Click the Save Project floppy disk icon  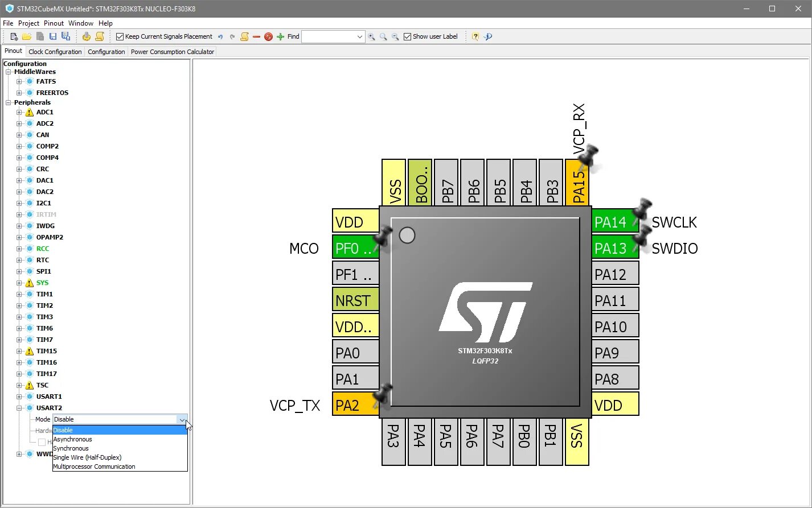click(53, 36)
